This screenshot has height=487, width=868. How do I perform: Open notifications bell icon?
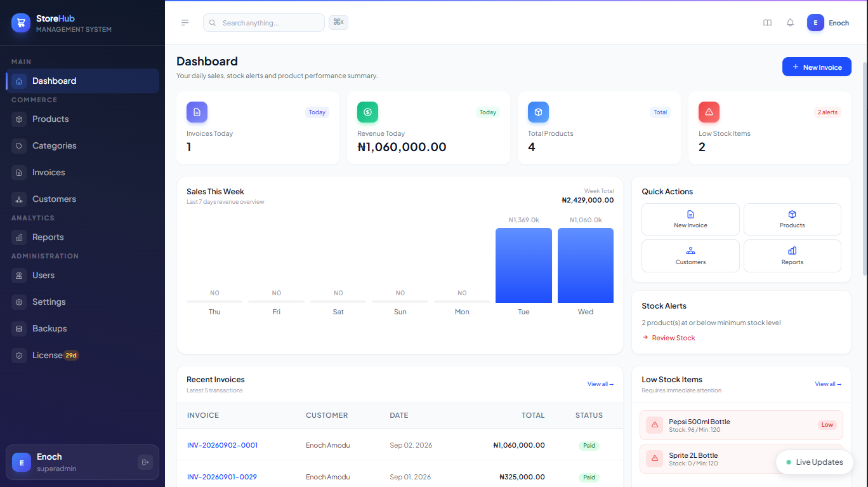pyautogui.click(x=790, y=23)
